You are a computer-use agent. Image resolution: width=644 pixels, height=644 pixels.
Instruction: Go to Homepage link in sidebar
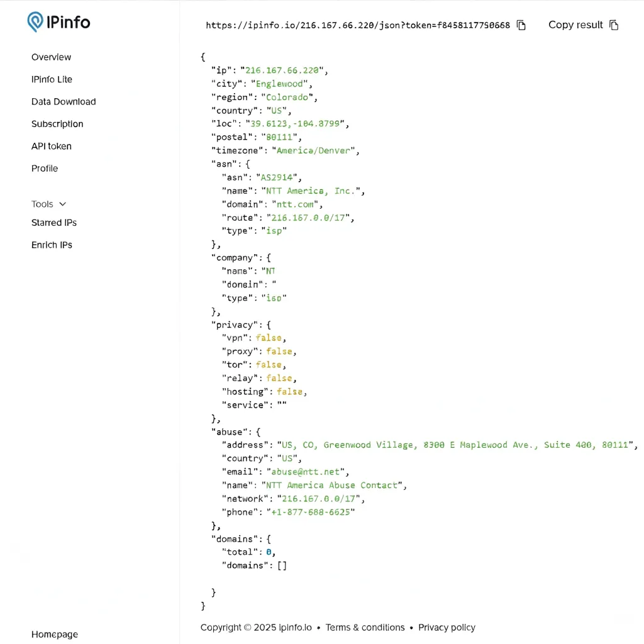(x=55, y=634)
